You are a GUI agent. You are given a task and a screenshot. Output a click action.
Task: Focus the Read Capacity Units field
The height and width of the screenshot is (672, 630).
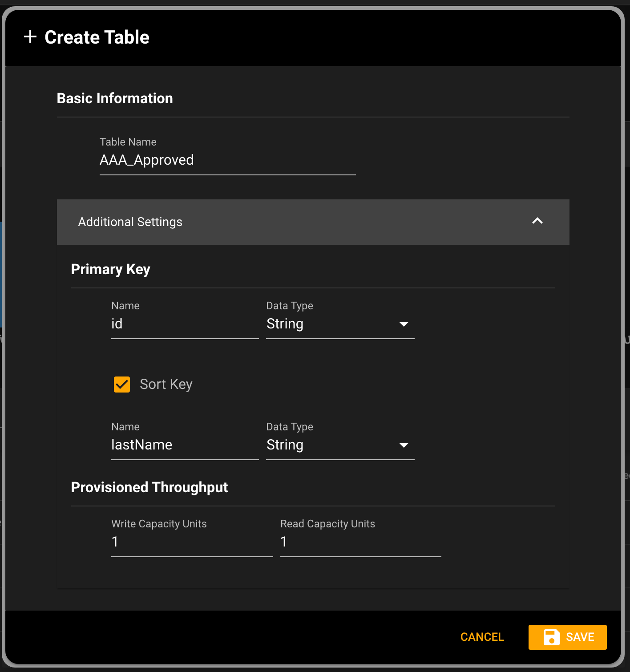click(361, 542)
